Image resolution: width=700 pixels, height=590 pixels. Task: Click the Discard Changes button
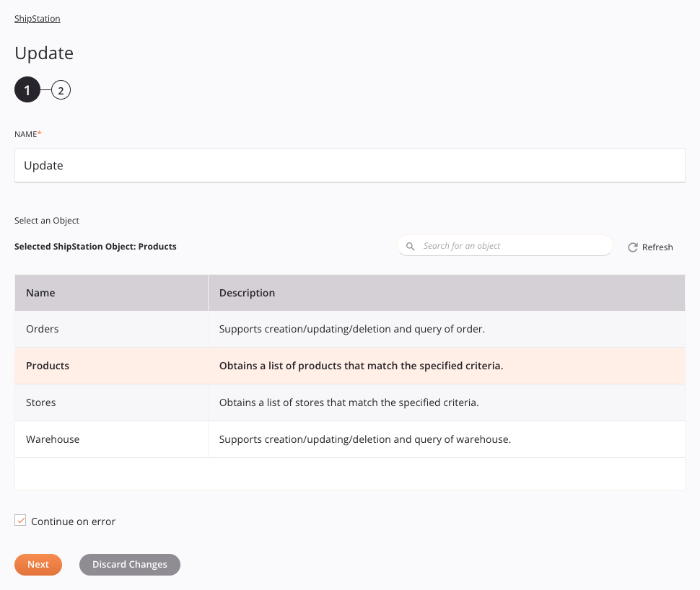pos(130,565)
